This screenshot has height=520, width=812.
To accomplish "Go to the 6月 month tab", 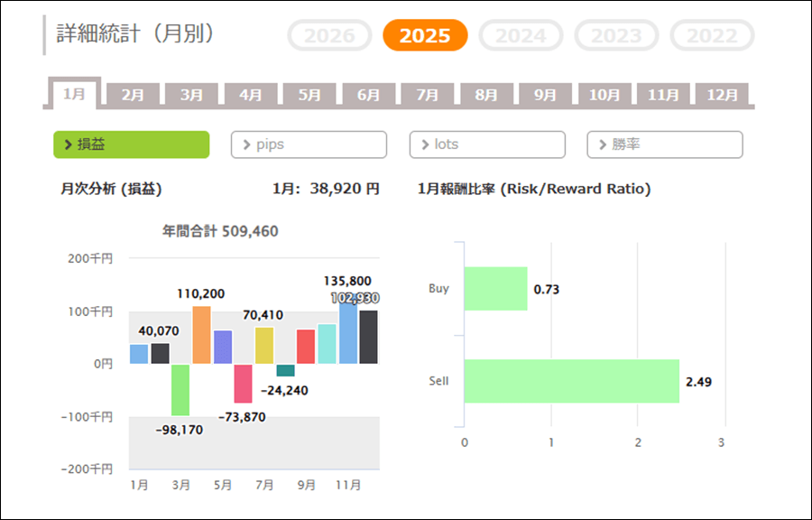I will pyautogui.click(x=368, y=95).
